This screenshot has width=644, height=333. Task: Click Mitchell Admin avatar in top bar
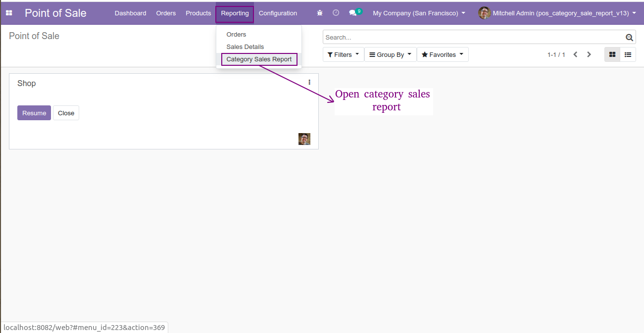[x=485, y=13]
